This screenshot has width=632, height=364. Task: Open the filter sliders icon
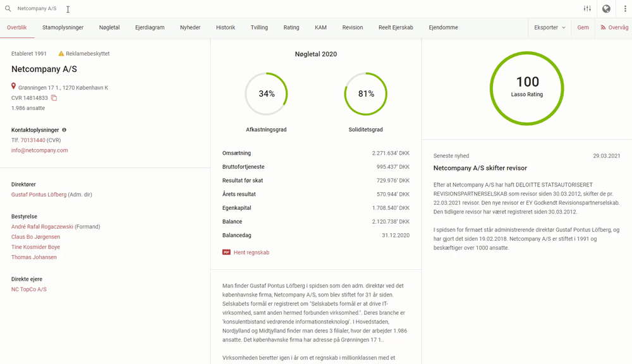[x=587, y=8]
